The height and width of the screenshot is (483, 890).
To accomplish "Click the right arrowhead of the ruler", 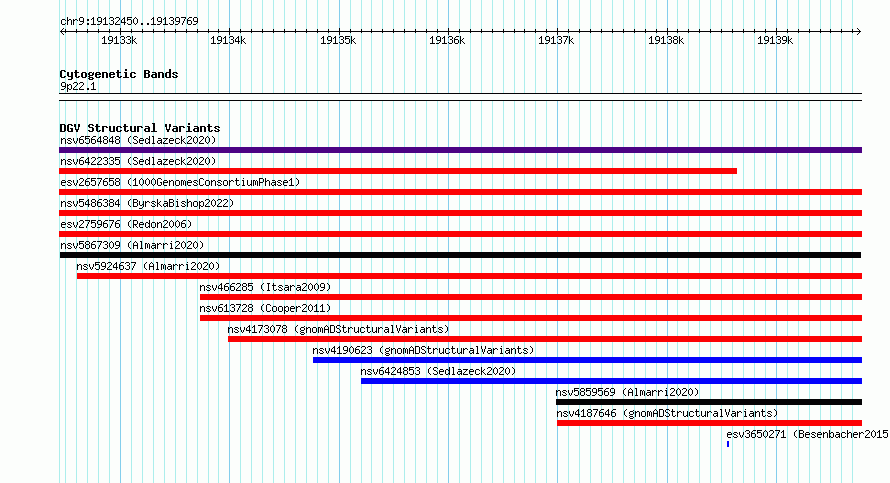I will click(859, 32).
